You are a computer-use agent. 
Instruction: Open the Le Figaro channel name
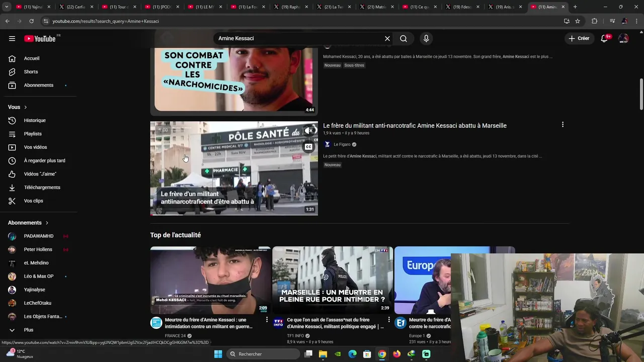pos(342,144)
